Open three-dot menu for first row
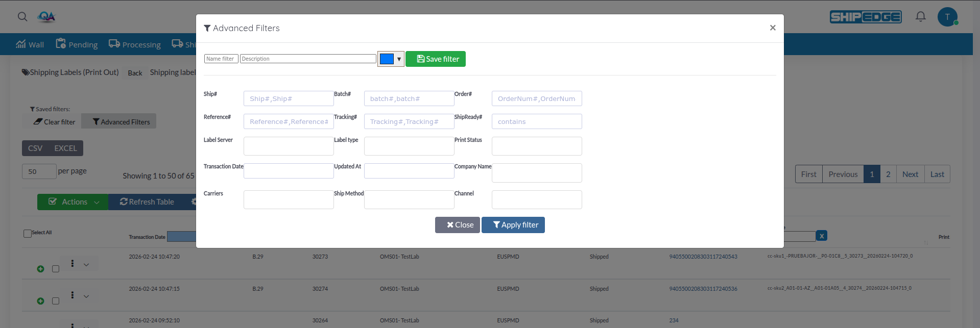The width and height of the screenshot is (980, 328). pyautogui.click(x=73, y=264)
